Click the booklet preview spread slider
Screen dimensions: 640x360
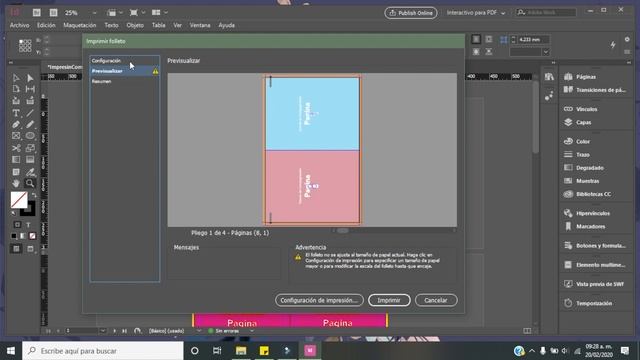343,231
